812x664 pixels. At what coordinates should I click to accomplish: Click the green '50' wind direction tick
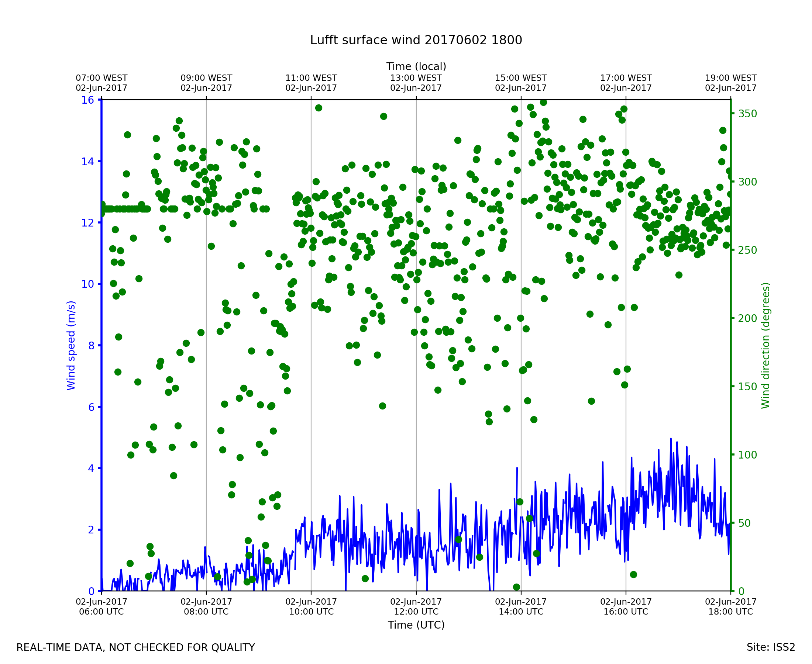(745, 523)
